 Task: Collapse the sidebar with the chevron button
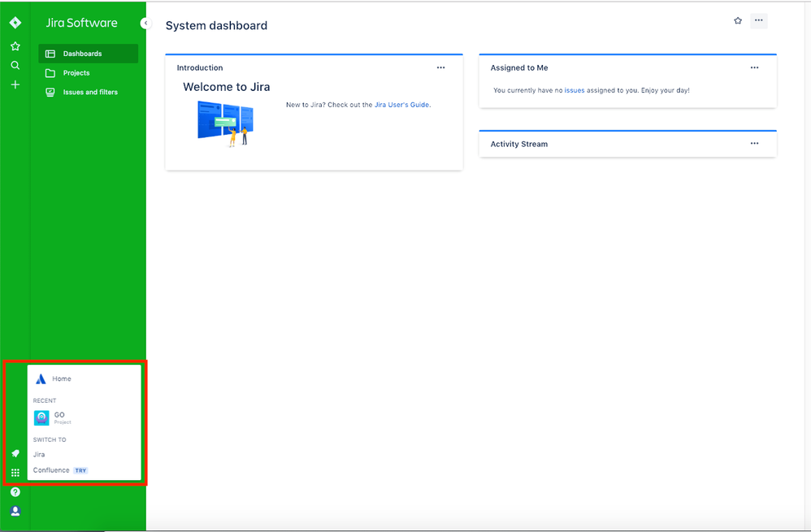tap(145, 23)
